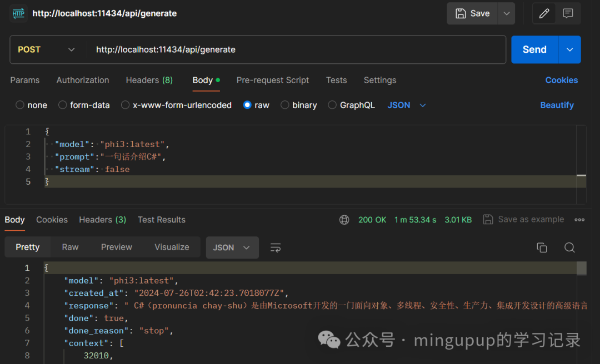This screenshot has height=364, width=600.
Task: Select the form-data radio option
Action: click(63, 105)
